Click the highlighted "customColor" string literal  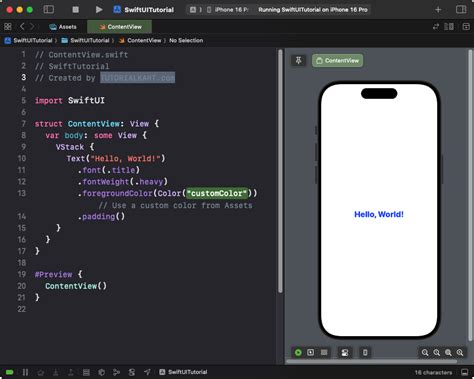click(x=217, y=193)
